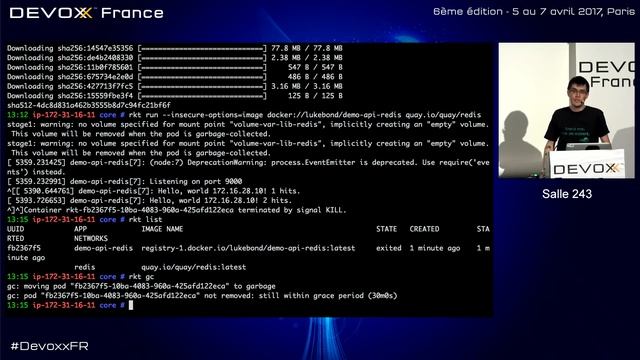Click the 'redis' app row
This screenshot has width=640, height=360.
(84, 267)
